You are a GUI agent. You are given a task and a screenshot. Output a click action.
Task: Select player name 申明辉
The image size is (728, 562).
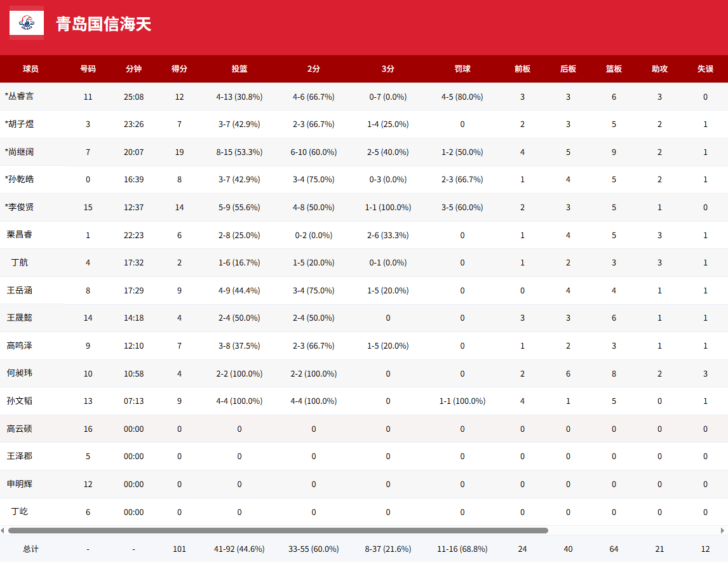pyautogui.click(x=20, y=483)
